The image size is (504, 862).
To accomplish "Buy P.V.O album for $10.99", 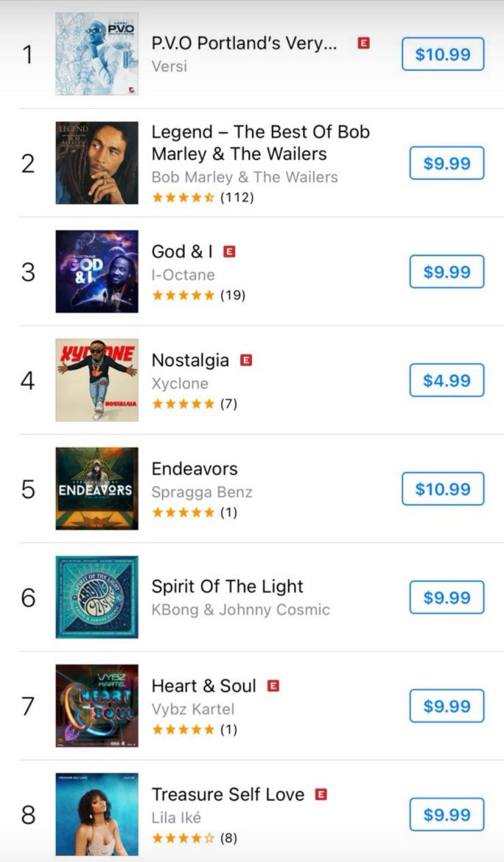I will [443, 55].
